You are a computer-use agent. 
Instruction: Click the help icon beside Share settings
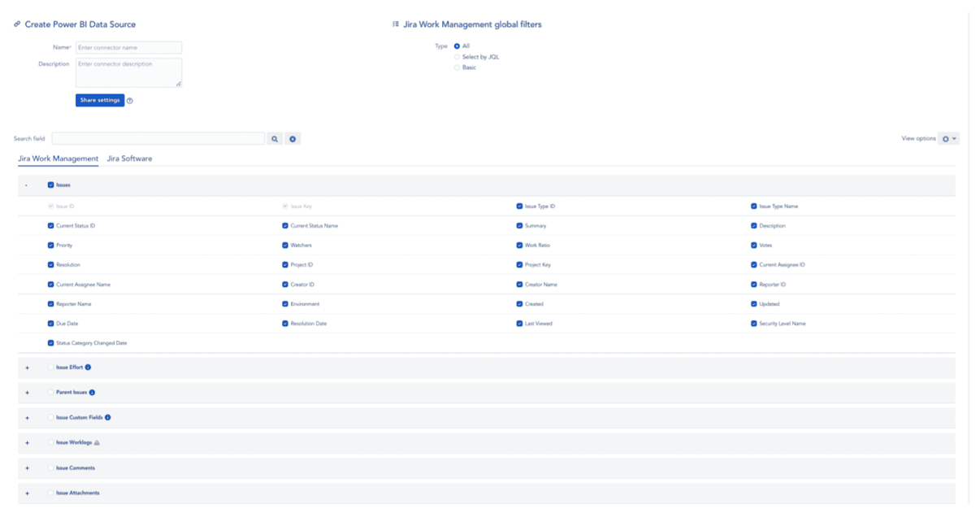(130, 101)
